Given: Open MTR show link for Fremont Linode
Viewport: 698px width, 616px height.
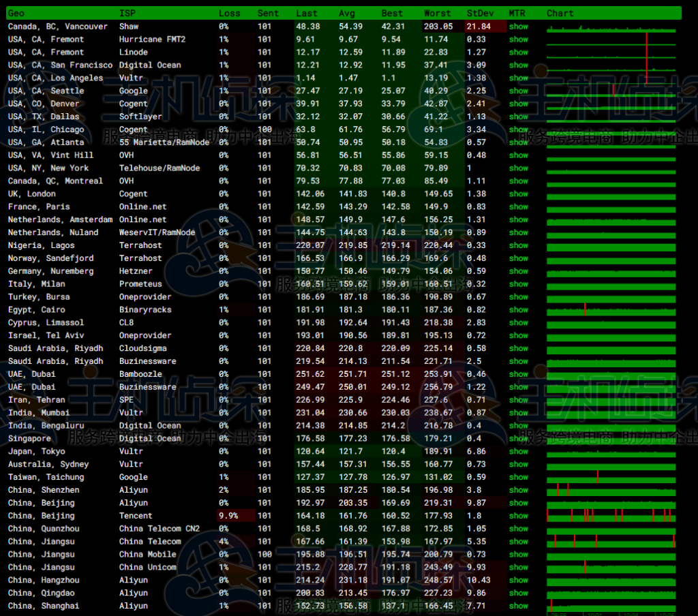Looking at the screenshot, I should 518,52.
